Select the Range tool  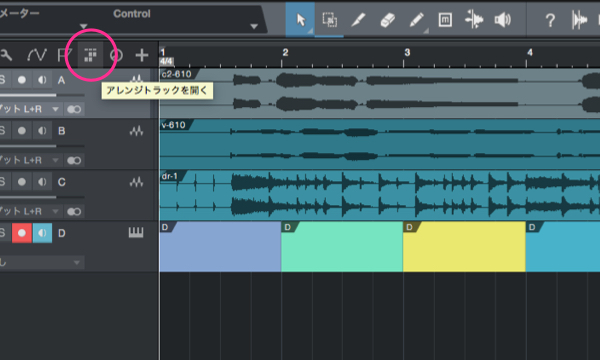(x=329, y=20)
